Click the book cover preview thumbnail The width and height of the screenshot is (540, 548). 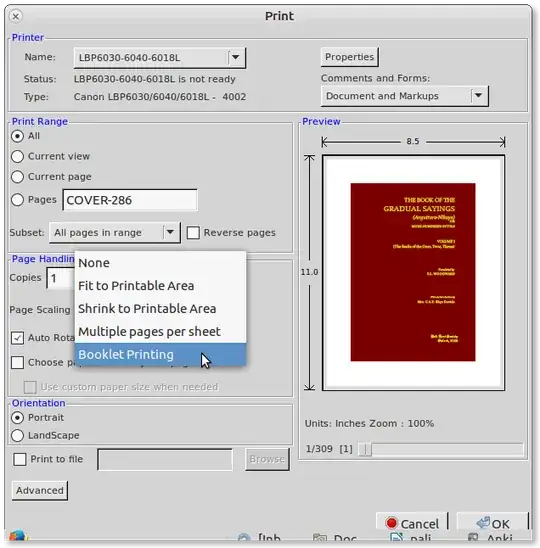point(413,272)
